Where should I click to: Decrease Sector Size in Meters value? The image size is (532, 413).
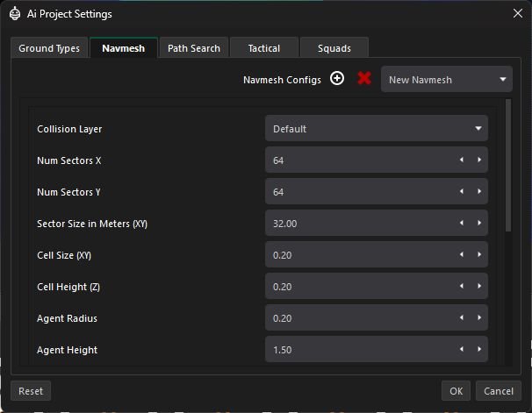[x=462, y=223]
